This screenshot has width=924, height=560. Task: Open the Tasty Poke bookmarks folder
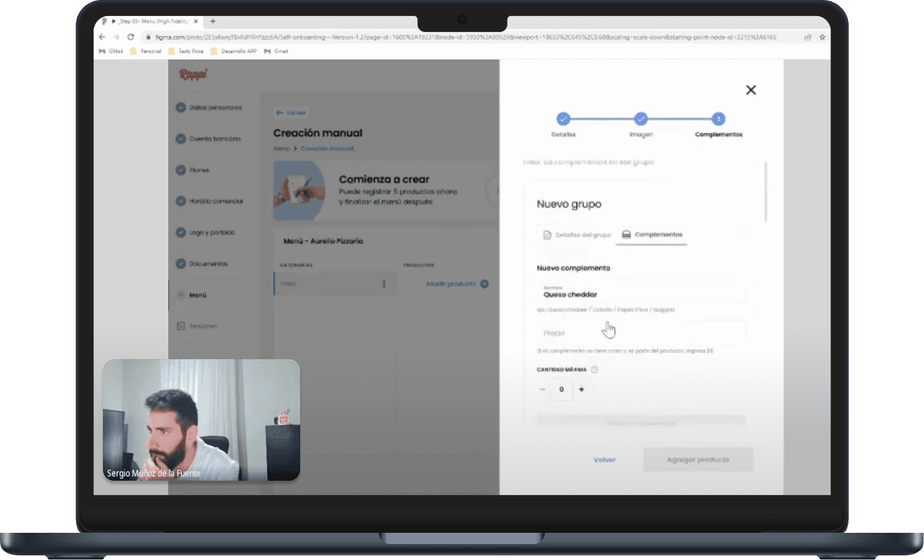188,51
